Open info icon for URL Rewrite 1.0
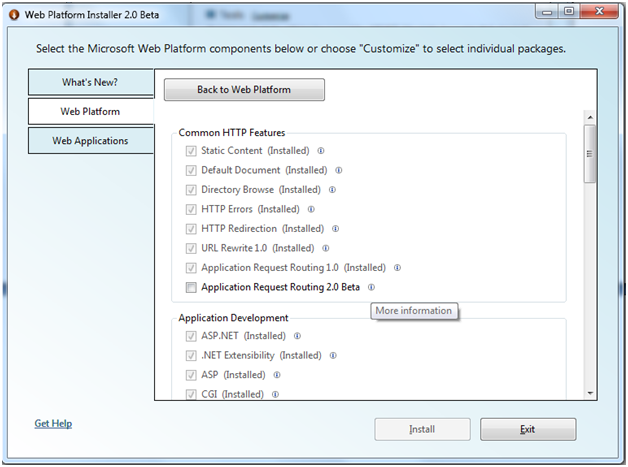Viewport: 628px width, 467px height. pyautogui.click(x=326, y=248)
